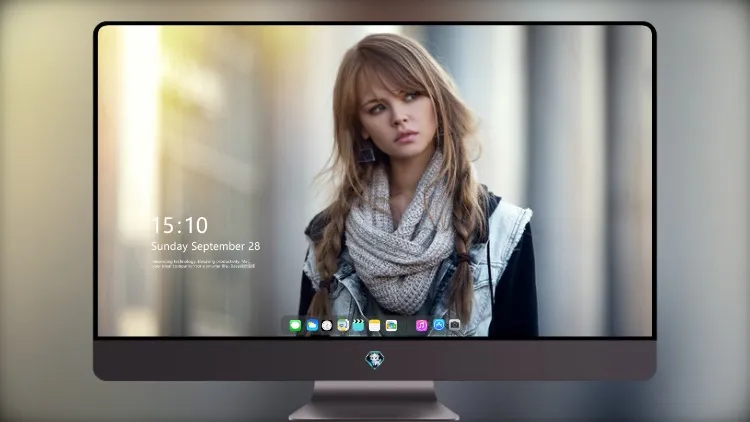Viewport: 750px width, 422px height.
Task: Click the 15:10 clock widget
Action: point(180,225)
